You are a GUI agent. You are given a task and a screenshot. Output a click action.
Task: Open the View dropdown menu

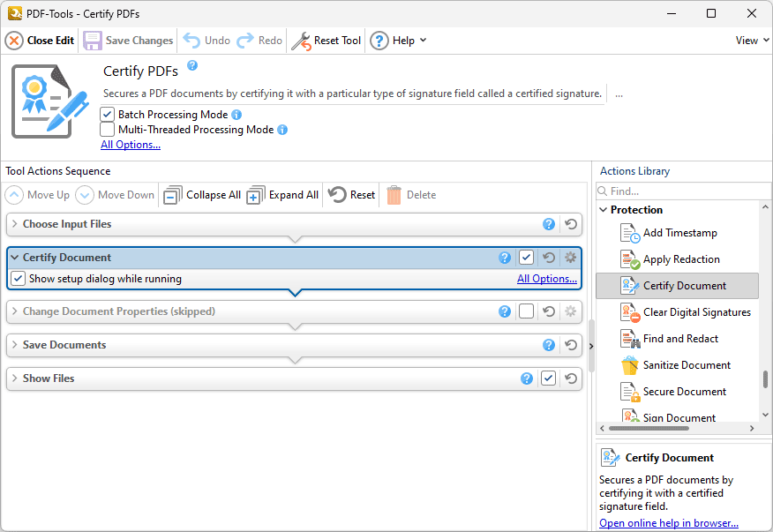(x=752, y=41)
